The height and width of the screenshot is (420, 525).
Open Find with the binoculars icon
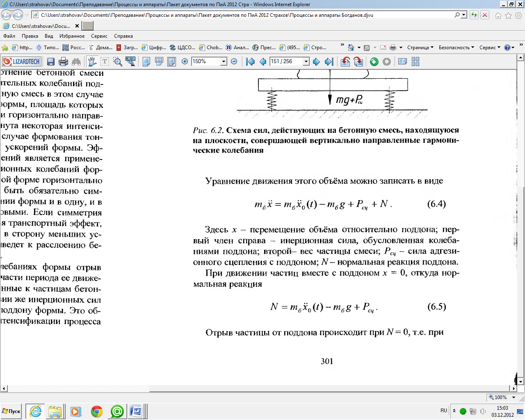click(76, 62)
